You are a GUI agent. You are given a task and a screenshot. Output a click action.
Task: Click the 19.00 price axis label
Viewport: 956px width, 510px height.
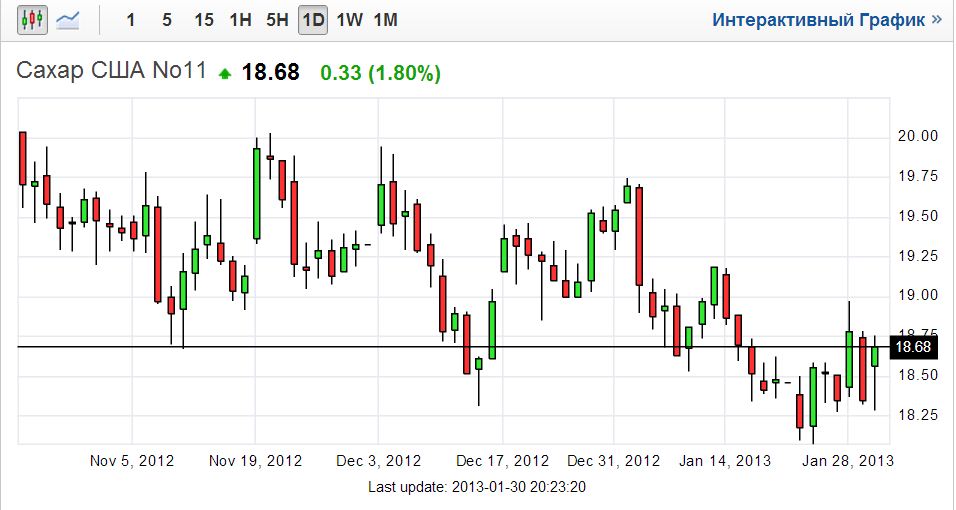(918, 295)
